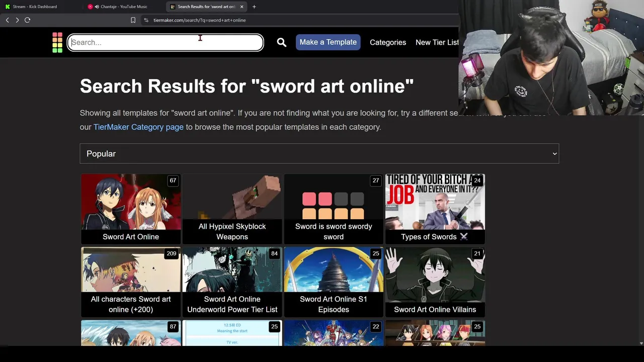644x362 pixels.
Task: Follow the TierMaker Category page link
Action: (x=138, y=127)
